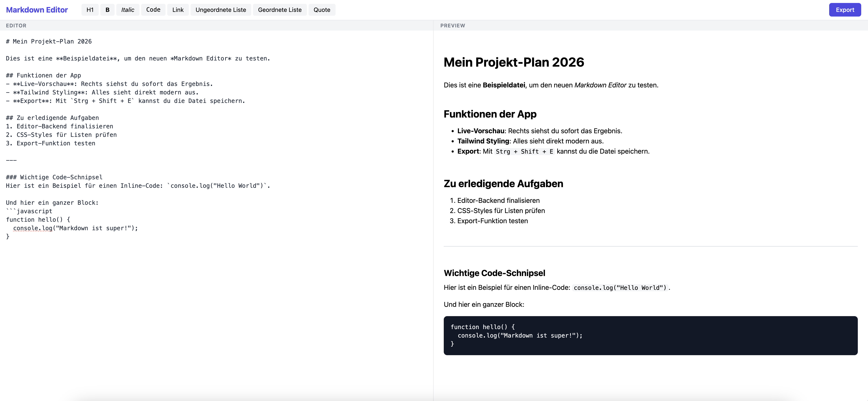Toggle bold formatting with B button

coord(107,10)
